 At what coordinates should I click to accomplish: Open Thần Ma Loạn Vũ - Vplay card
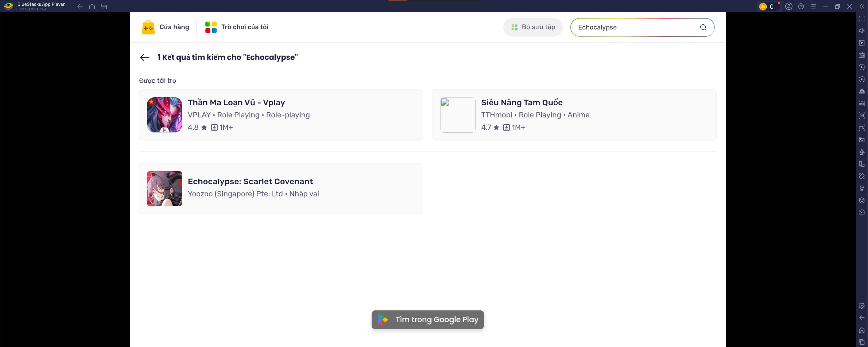281,115
